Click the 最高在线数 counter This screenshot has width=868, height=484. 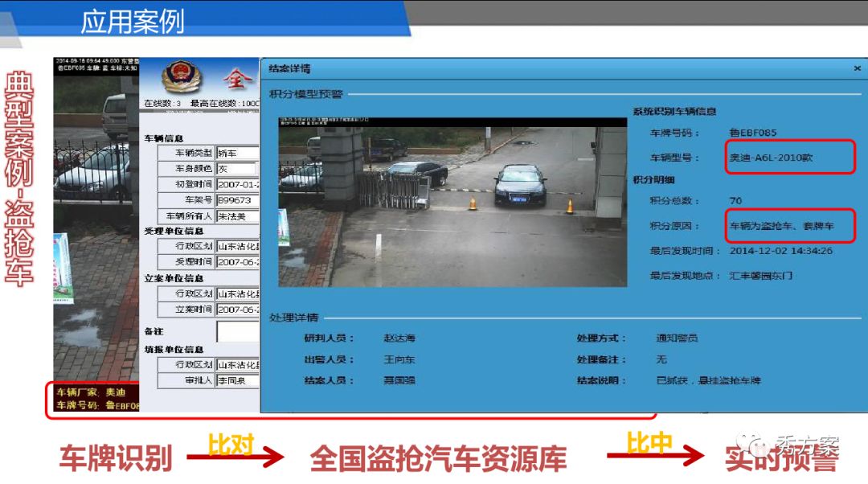pyautogui.click(x=225, y=104)
